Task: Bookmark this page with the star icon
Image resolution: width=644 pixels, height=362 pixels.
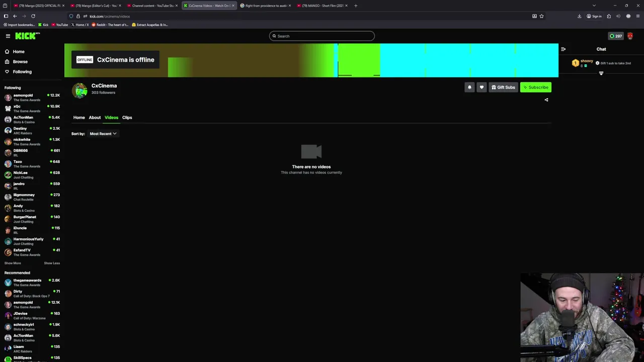Action: point(541,16)
